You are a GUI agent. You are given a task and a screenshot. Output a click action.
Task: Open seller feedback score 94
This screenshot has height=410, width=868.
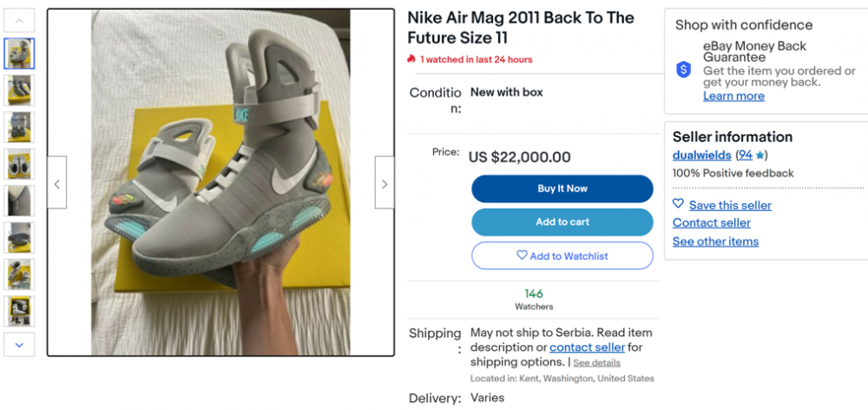click(x=745, y=155)
